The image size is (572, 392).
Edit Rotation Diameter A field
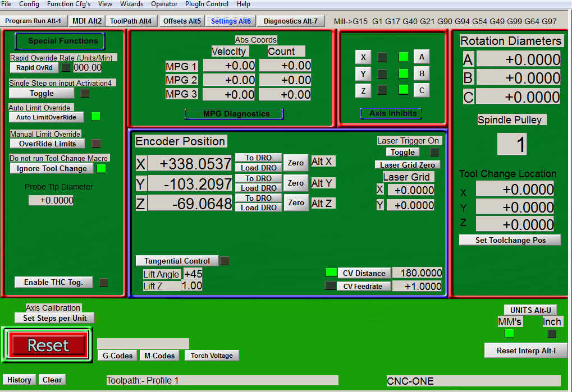pos(518,59)
